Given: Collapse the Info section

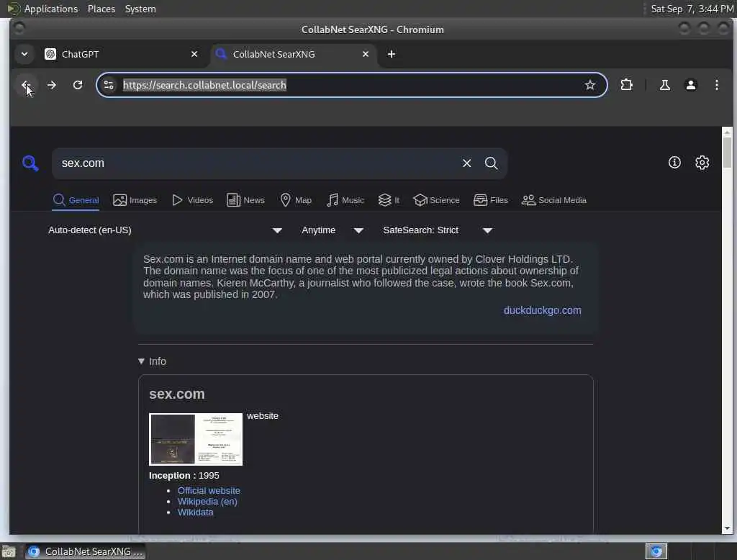Looking at the screenshot, I should click(153, 361).
